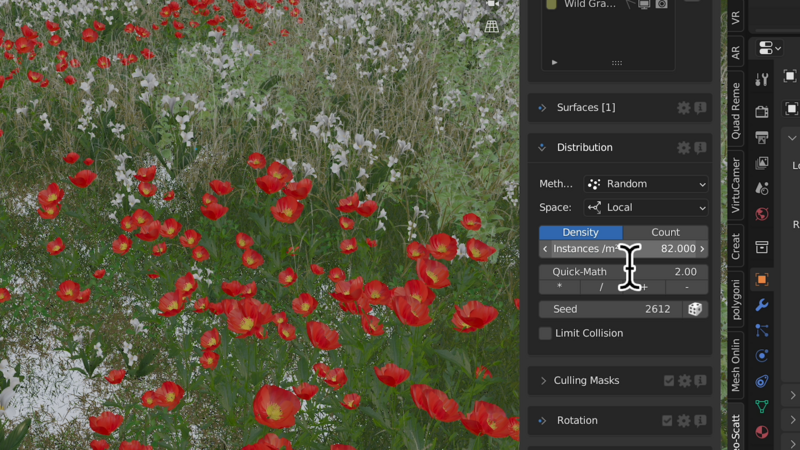Toggle Wild Grass render camera icon
The width and height of the screenshot is (800, 450).
(x=661, y=4)
